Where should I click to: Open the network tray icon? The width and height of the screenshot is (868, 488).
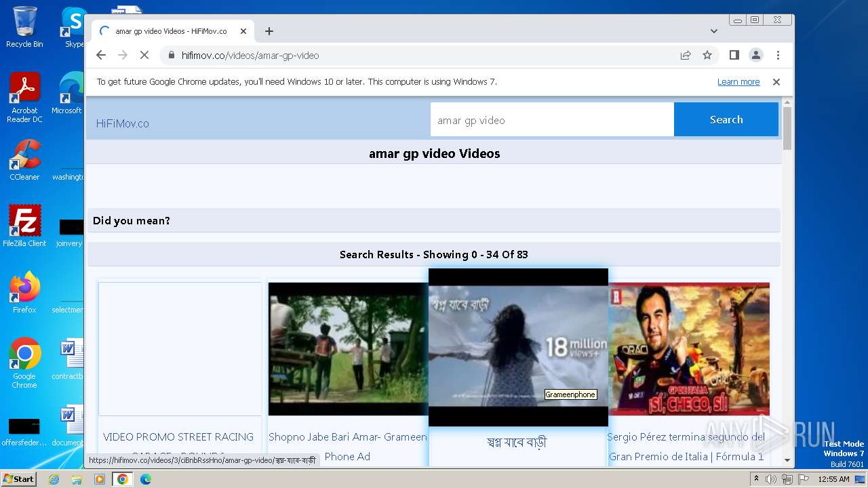[787, 479]
